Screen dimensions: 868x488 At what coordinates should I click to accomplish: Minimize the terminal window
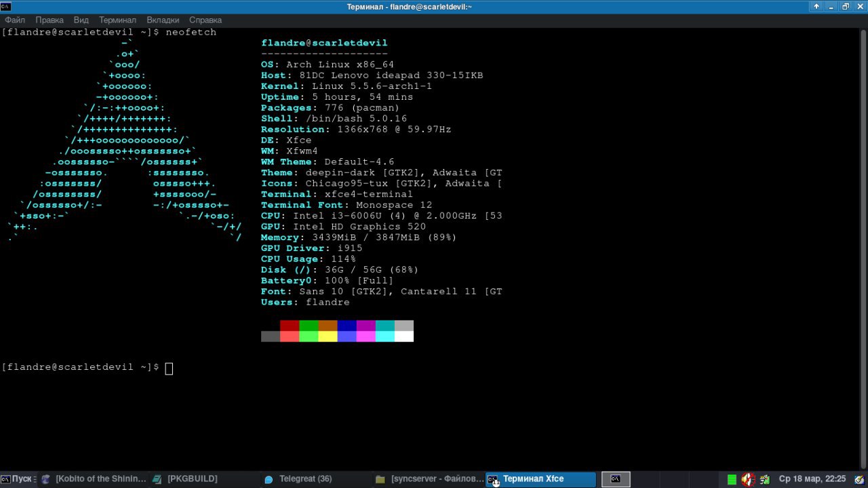pos(831,6)
